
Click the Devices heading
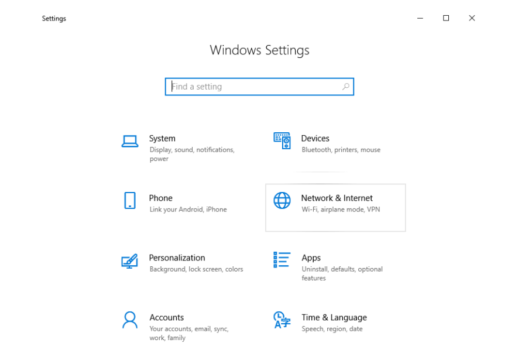tap(315, 138)
